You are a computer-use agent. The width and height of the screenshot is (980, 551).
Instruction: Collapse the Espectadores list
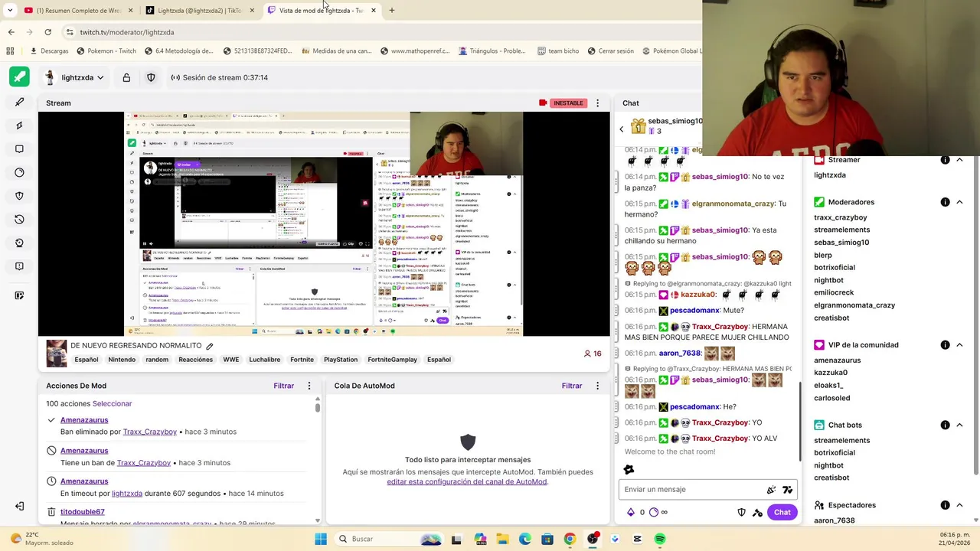(x=959, y=505)
